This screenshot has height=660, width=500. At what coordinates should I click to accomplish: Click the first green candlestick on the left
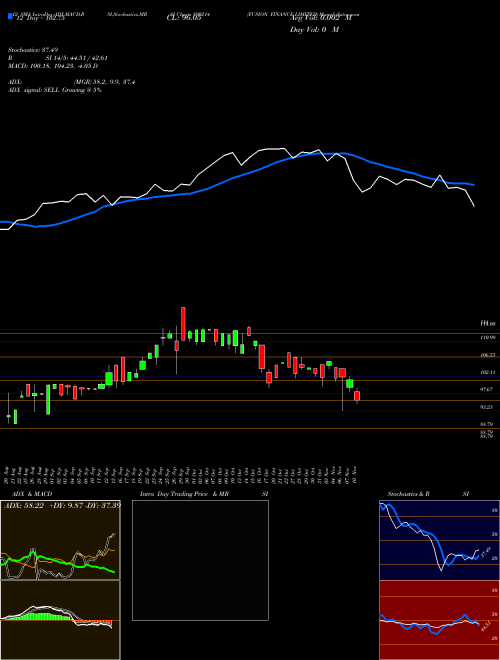[8, 416]
